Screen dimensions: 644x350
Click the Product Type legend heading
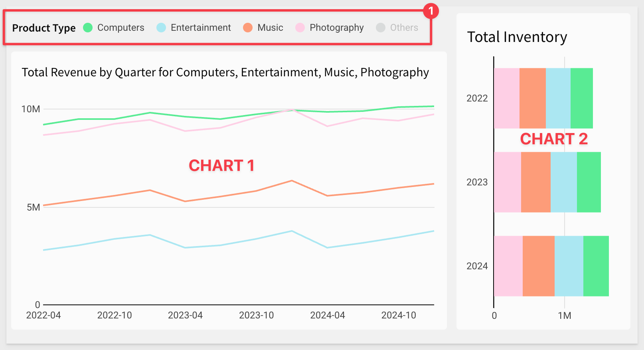click(44, 28)
